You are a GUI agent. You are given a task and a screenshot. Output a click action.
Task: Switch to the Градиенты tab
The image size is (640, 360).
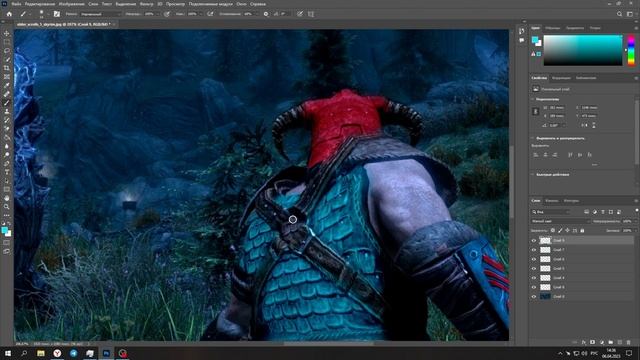coord(575,28)
